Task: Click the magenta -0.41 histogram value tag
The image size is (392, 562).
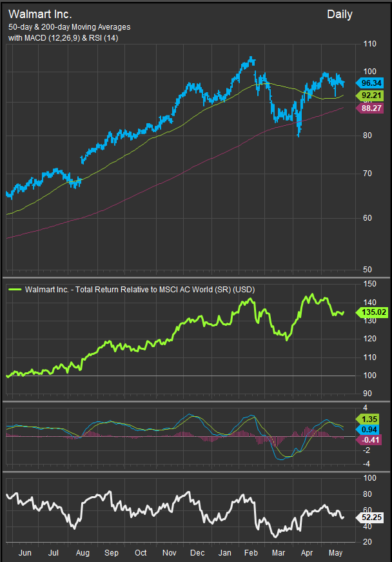Action: pyautogui.click(x=371, y=439)
